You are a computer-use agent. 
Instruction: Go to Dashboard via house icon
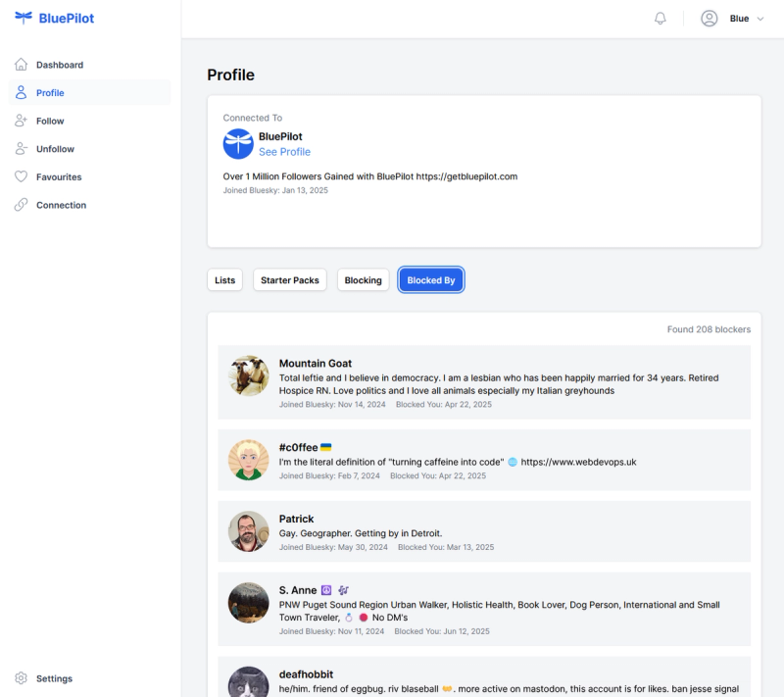(x=21, y=65)
